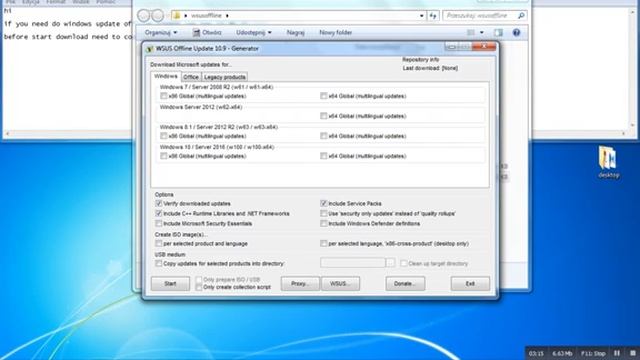Check Windows 7 x86 Global updates
This screenshot has height=360, width=640.
tap(164, 96)
